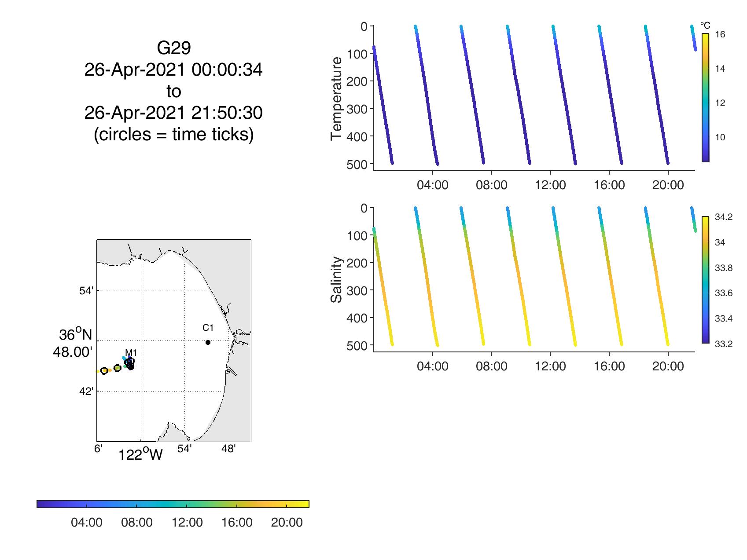Click the 'Temperature' y-axis label
Screen dimensions: 747x560
coord(336,99)
